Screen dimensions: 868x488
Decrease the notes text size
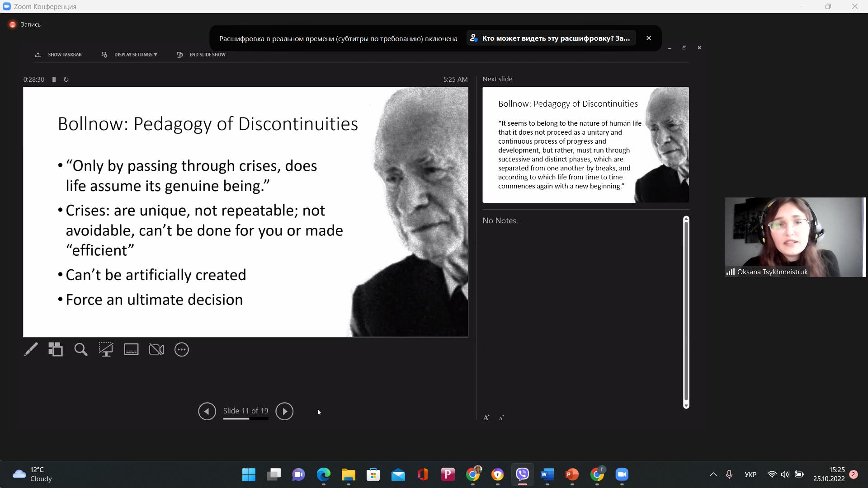click(x=501, y=418)
